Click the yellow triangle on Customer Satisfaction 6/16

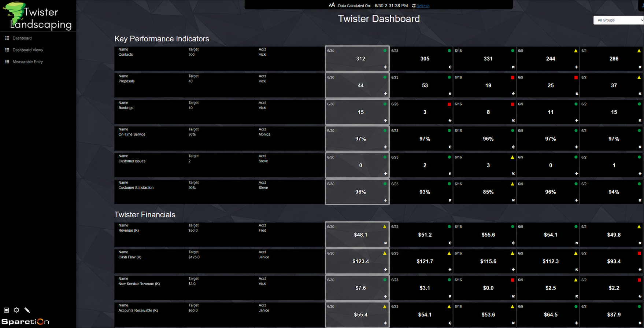click(512, 184)
